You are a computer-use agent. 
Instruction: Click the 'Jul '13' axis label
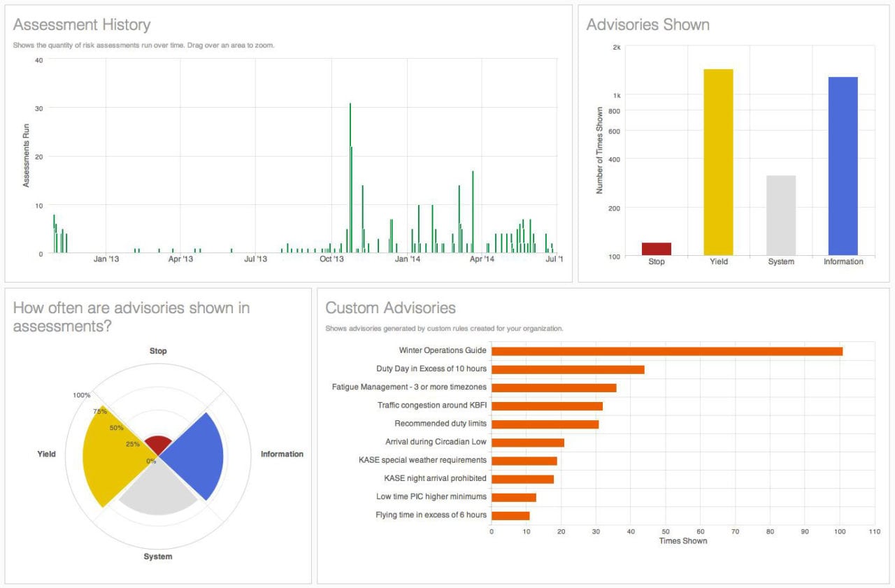coord(255,259)
